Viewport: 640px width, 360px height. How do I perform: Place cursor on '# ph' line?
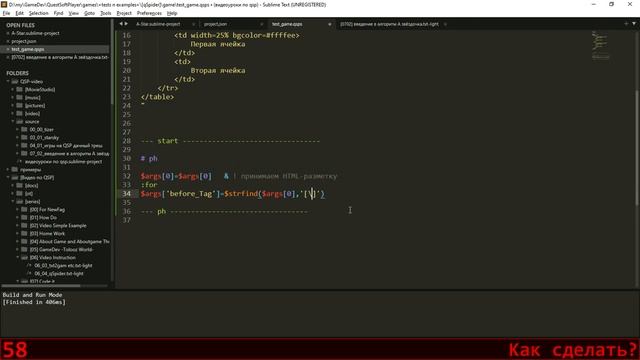coord(149,158)
